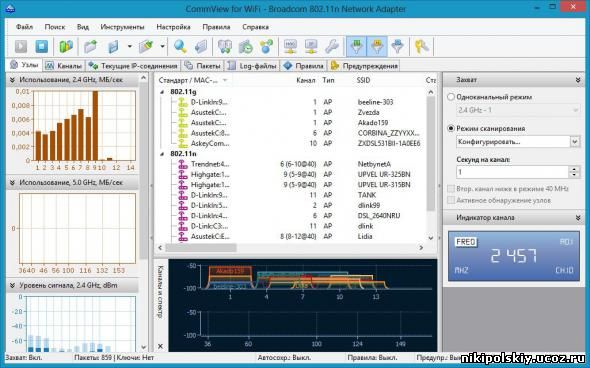
Task: Open the Инструменты menu
Action: [x=122, y=27]
